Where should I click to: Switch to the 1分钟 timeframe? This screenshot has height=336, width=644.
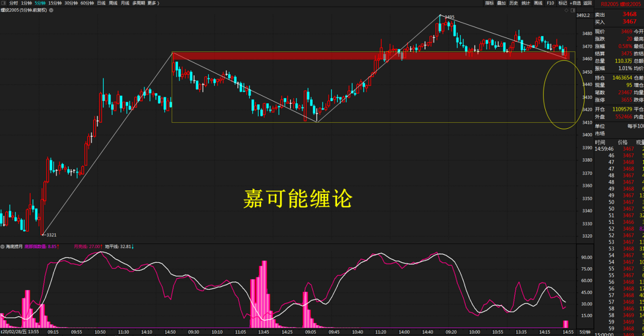[26, 3]
